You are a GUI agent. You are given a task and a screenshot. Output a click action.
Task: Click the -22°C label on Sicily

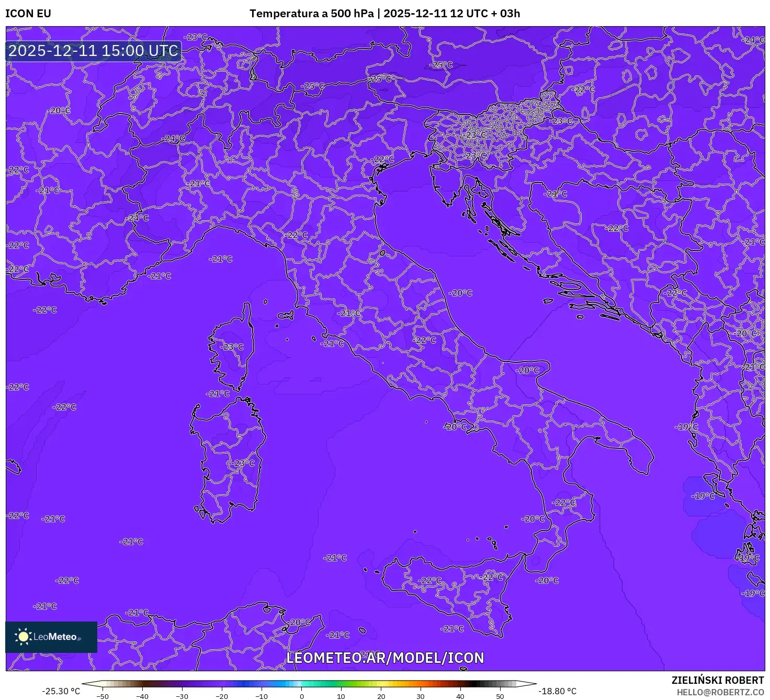(430, 581)
